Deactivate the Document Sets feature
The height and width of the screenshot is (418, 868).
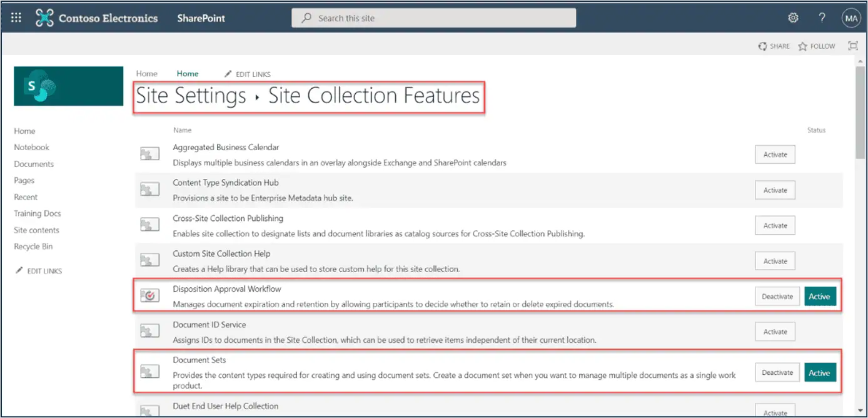click(777, 373)
